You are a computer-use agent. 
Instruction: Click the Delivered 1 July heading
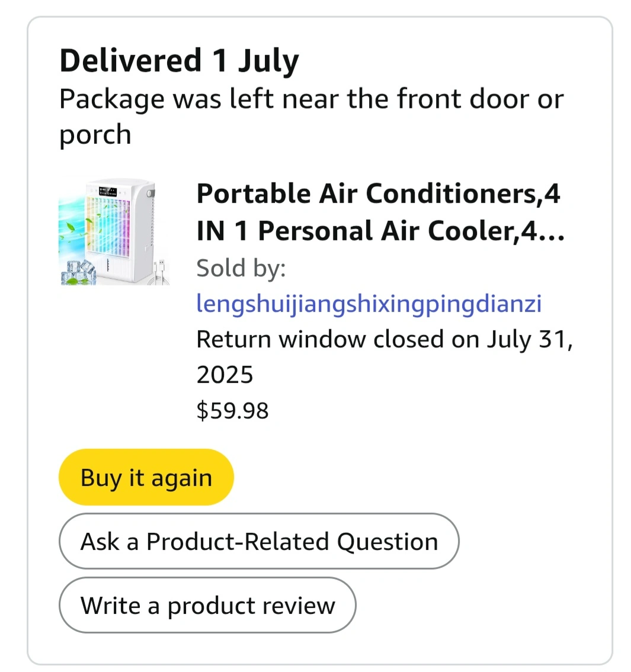pyautogui.click(x=179, y=61)
